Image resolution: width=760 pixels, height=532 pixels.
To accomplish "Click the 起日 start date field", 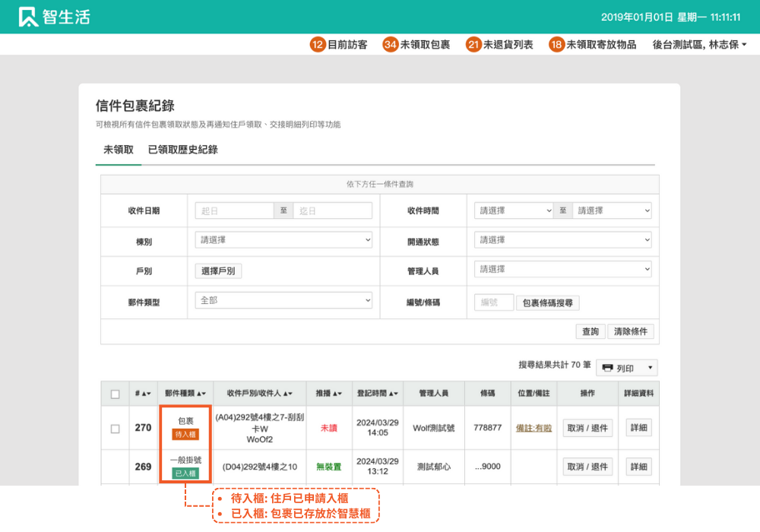I will [234, 211].
